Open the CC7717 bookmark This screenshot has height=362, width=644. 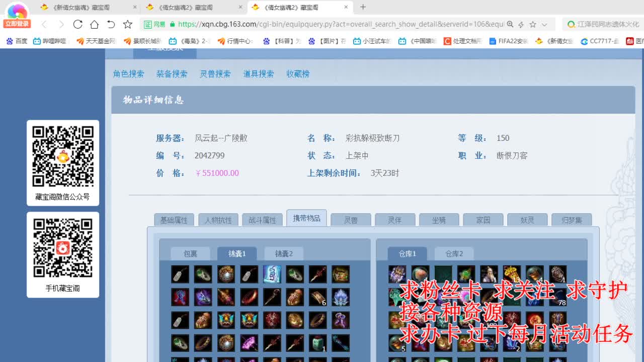pos(600,41)
